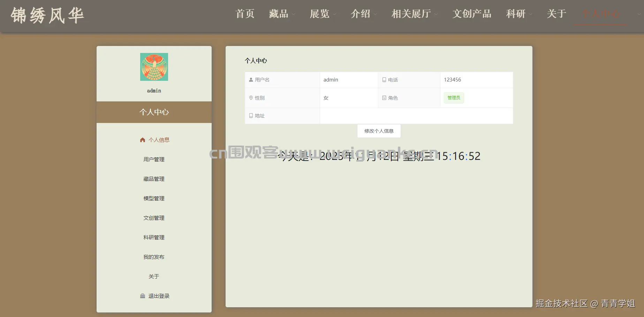Viewport: 644px width, 317px height.
Task: Click the document icon beside 角色
Action: [x=384, y=98]
